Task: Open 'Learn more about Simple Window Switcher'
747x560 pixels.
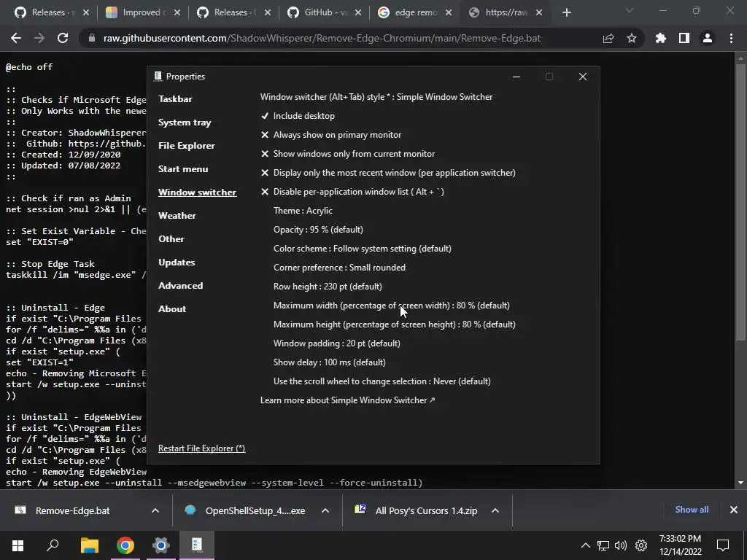Action: [347, 400]
